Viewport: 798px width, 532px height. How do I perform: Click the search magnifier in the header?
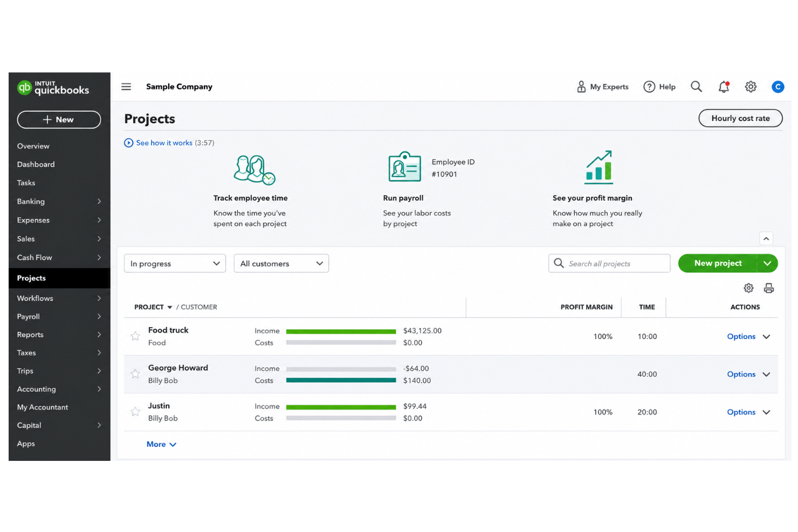point(696,87)
